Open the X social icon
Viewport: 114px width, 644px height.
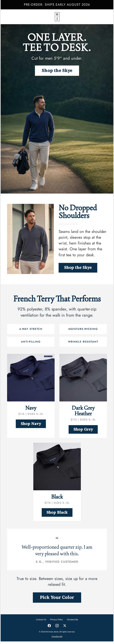click(x=65, y=626)
